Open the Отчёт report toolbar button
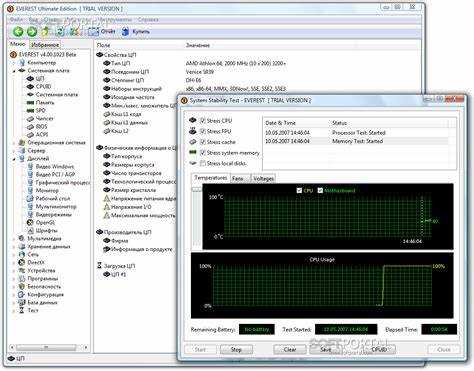This screenshot has height=371, width=474. tap(102, 31)
